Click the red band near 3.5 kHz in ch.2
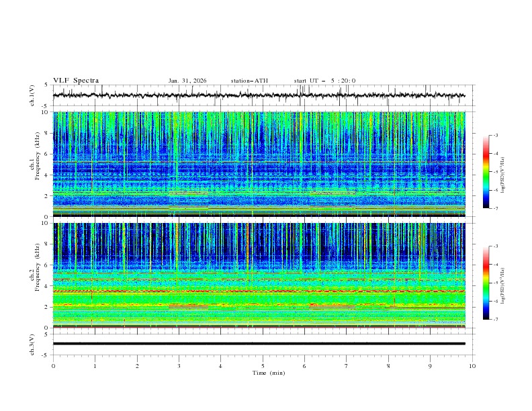 [x=259, y=291]
